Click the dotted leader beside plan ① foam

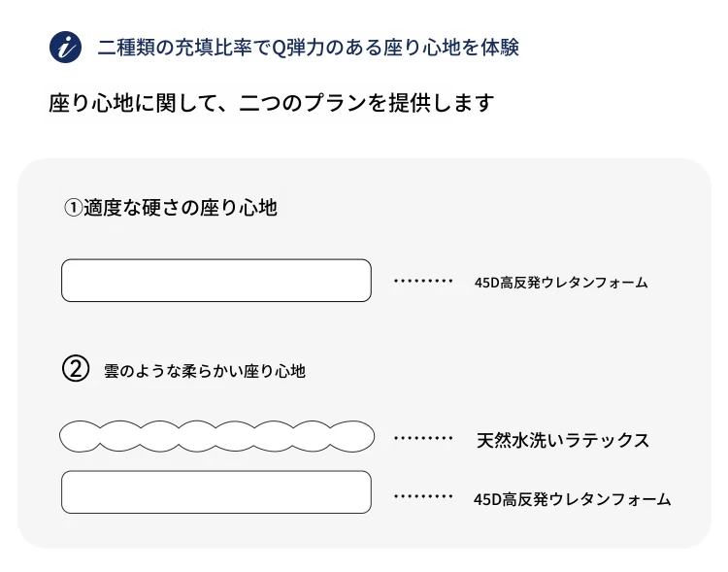pos(423,282)
